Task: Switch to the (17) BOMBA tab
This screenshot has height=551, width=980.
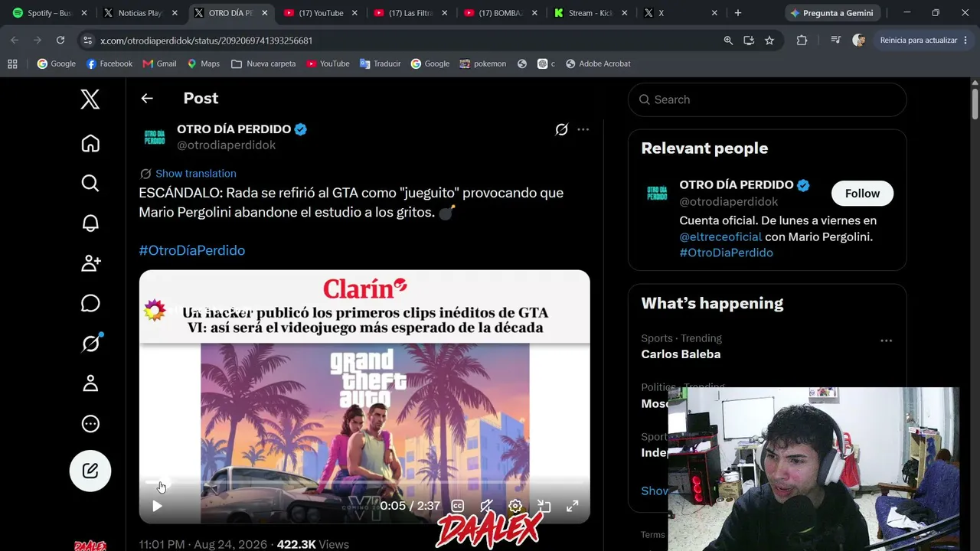Action: (500, 13)
